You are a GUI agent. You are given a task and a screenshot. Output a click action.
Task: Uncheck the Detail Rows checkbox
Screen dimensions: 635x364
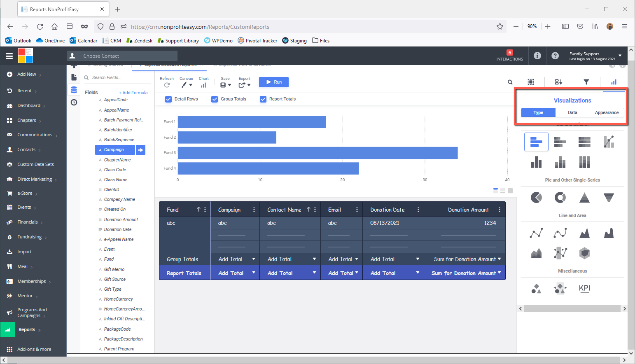click(x=168, y=99)
